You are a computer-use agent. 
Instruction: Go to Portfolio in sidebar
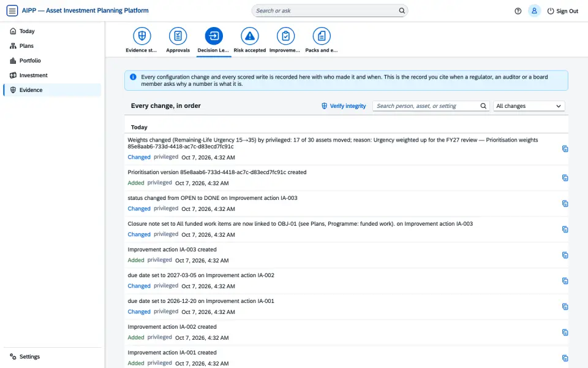coord(52,61)
